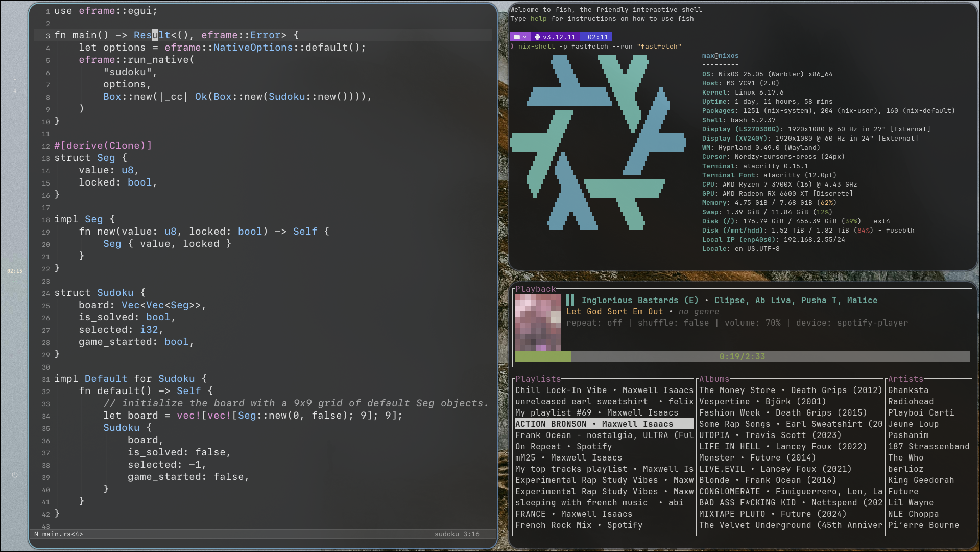The image size is (980, 552).
Task: Click the album art thumbnail in Playback
Action: [x=538, y=322]
